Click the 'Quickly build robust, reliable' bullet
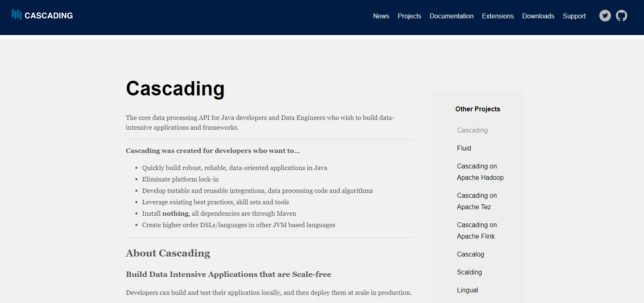 coord(235,168)
